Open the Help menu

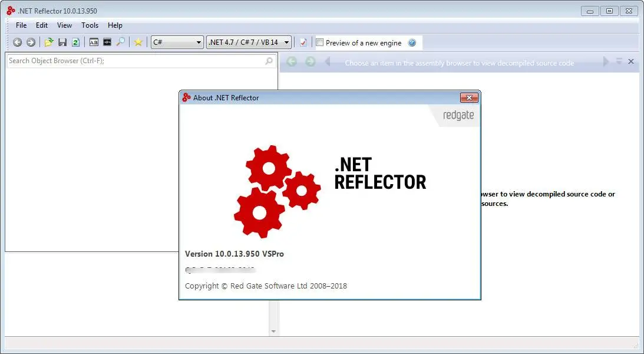(x=115, y=25)
